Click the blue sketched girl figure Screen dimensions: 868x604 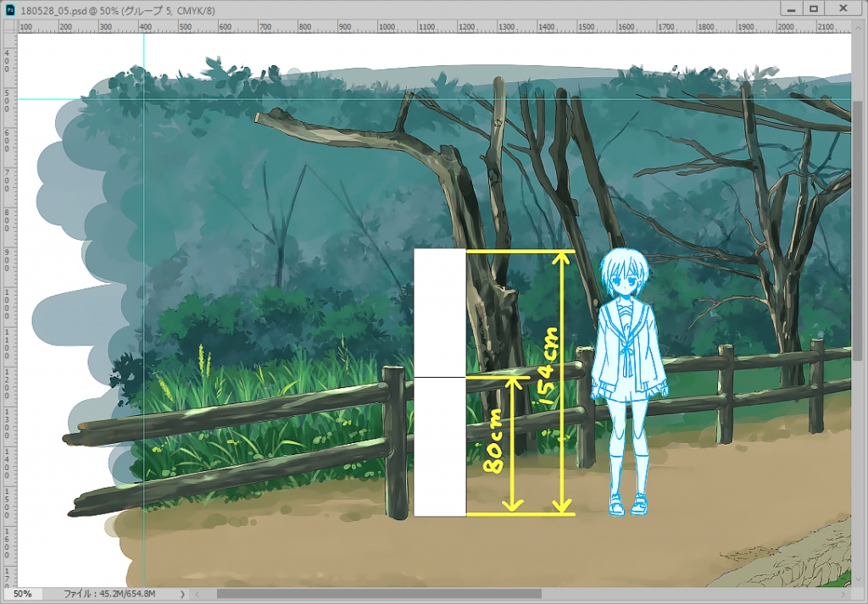coord(628,382)
